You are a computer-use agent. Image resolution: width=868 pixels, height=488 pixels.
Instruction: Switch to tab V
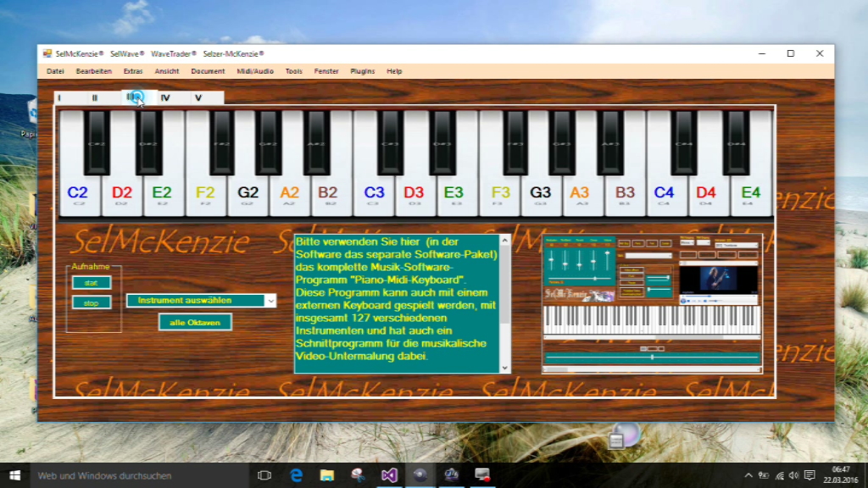(207, 98)
